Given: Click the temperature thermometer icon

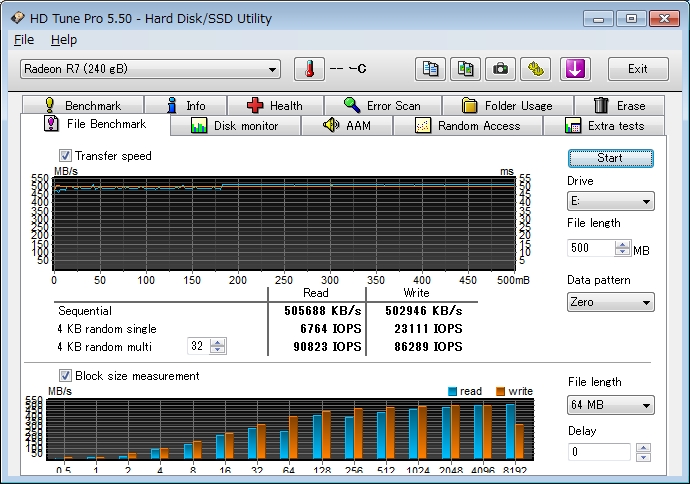Looking at the screenshot, I should tap(309, 69).
